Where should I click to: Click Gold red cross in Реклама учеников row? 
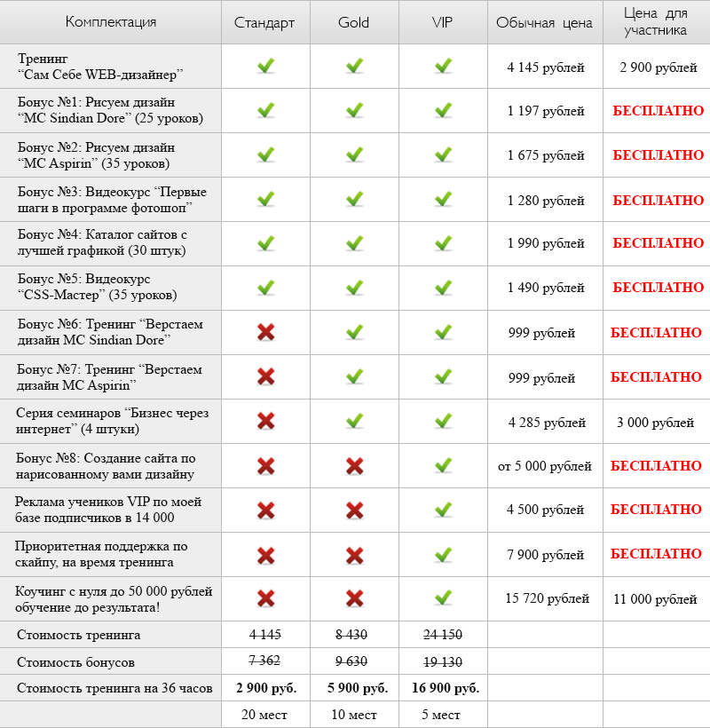pyautogui.click(x=355, y=510)
